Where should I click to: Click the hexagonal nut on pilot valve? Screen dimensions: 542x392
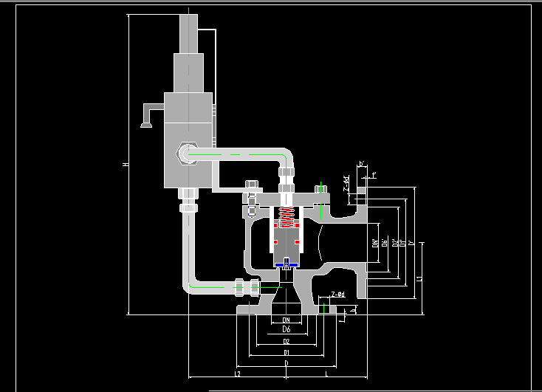[x=183, y=154]
